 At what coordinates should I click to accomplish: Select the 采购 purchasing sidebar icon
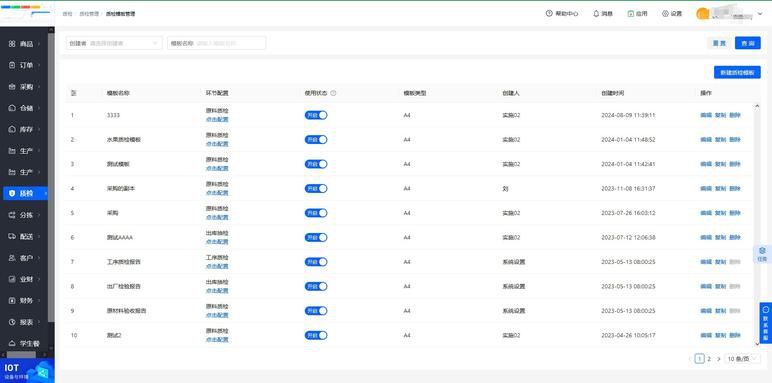pos(12,87)
